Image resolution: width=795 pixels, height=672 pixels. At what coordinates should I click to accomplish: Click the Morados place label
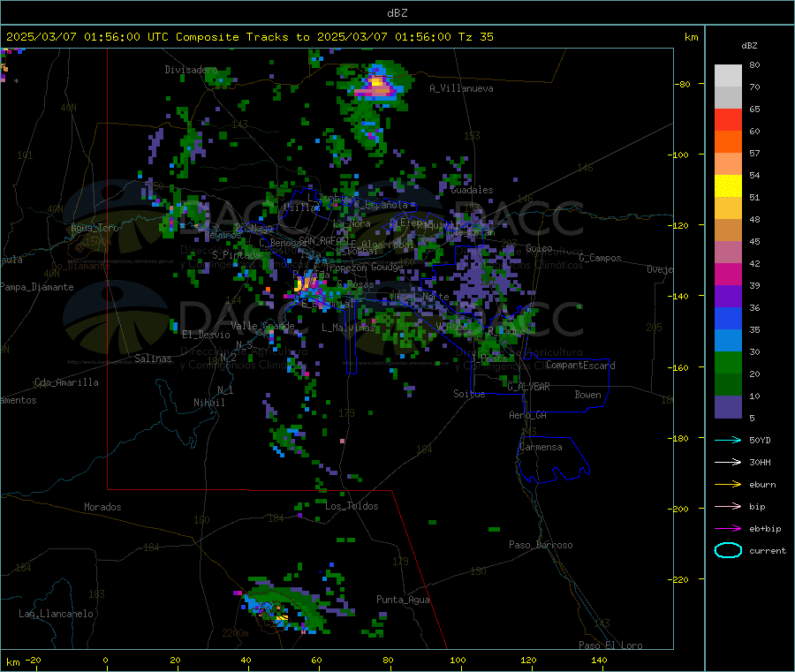[102, 507]
